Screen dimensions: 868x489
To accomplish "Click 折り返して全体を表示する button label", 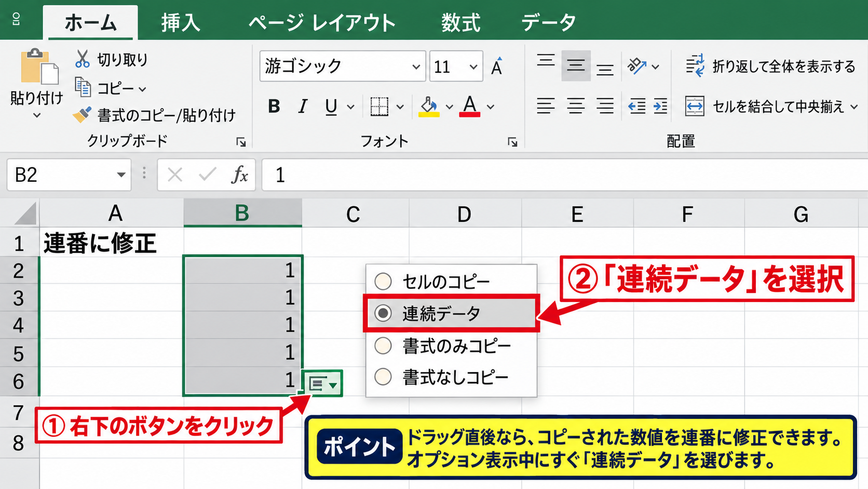I will (784, 67).
